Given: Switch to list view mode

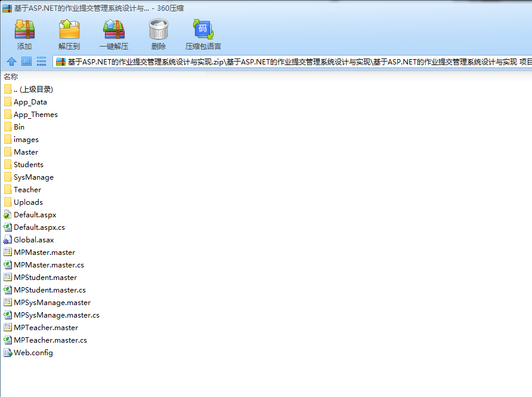Looking at the screenshot, I should point(41,61).
